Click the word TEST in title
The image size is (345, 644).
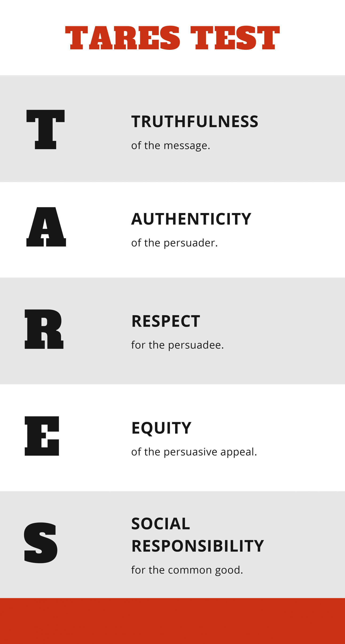[235, 38]
